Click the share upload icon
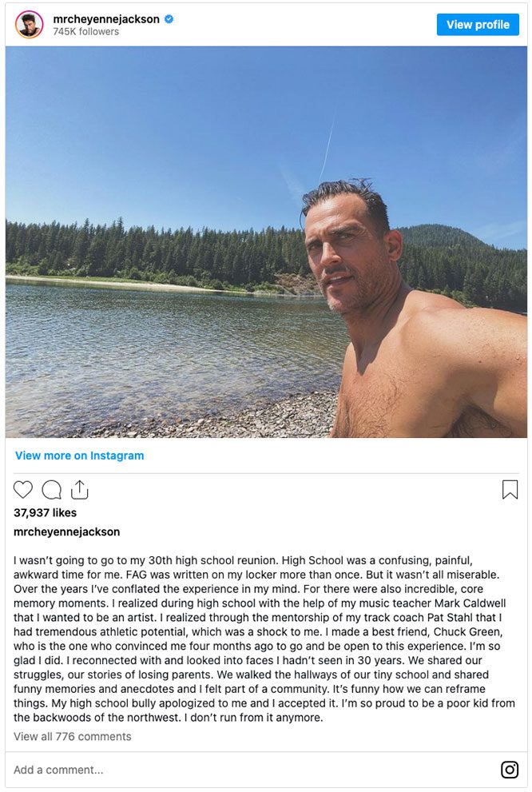 click(x=80, y=489)
